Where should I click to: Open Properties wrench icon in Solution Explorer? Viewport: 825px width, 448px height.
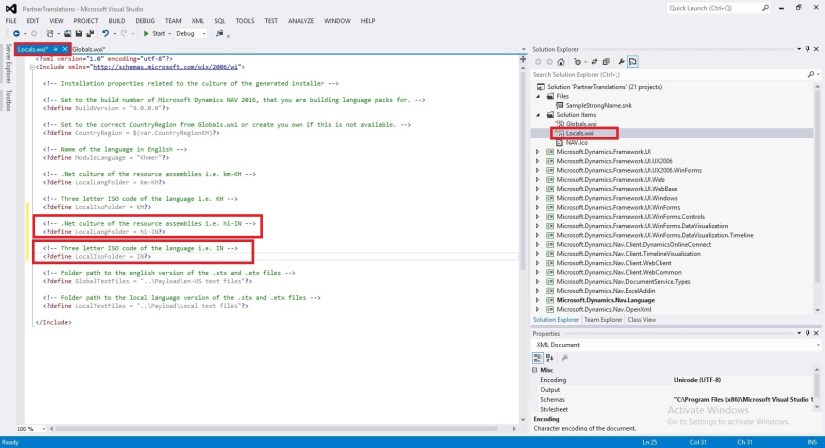[621, 61]
